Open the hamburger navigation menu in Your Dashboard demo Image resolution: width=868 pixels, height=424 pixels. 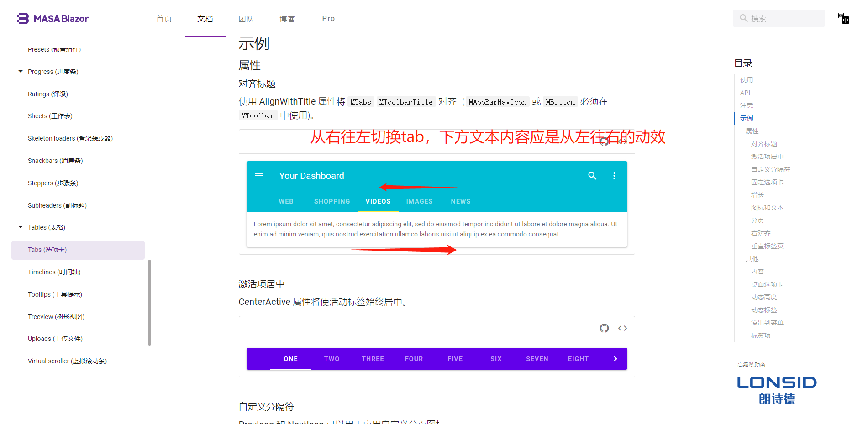click(259, 175)
